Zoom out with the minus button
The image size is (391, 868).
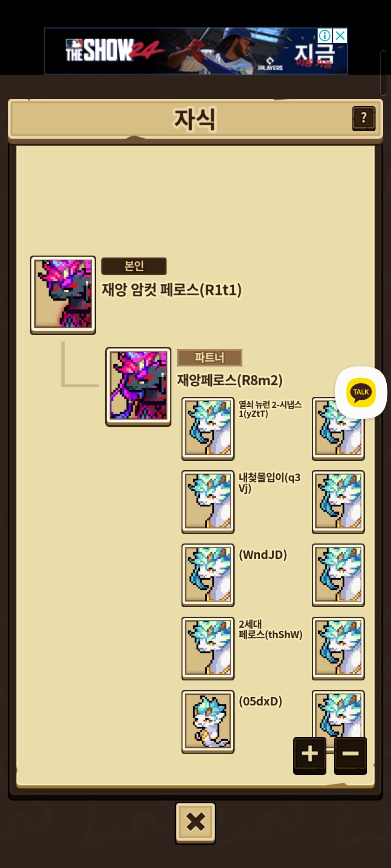[350, 756]
